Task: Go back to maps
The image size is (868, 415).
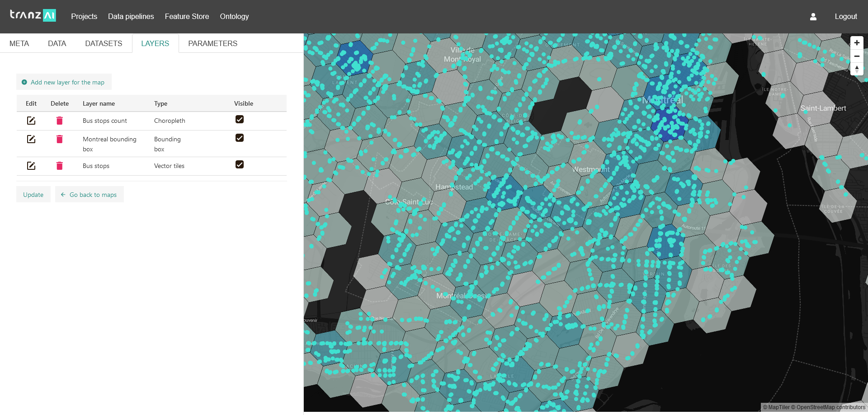Action: (90, 195)
